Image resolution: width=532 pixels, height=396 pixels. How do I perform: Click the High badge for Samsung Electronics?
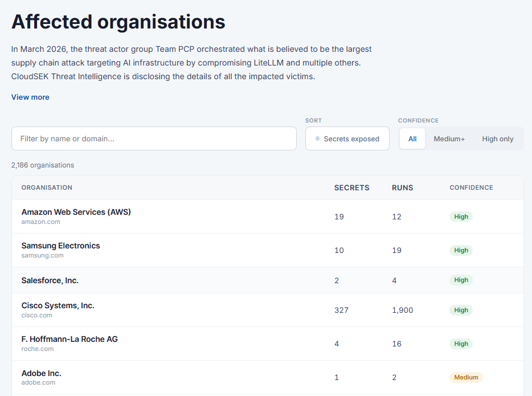(x=461, y=250)
